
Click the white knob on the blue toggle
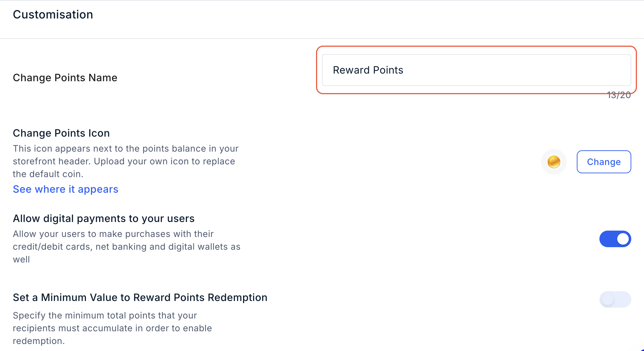point(623,239)
